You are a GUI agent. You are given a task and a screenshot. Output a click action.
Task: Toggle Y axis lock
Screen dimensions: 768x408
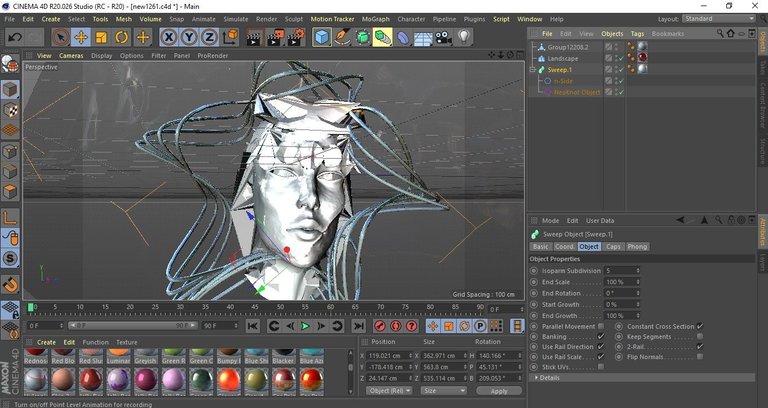[x=189, y=37]
